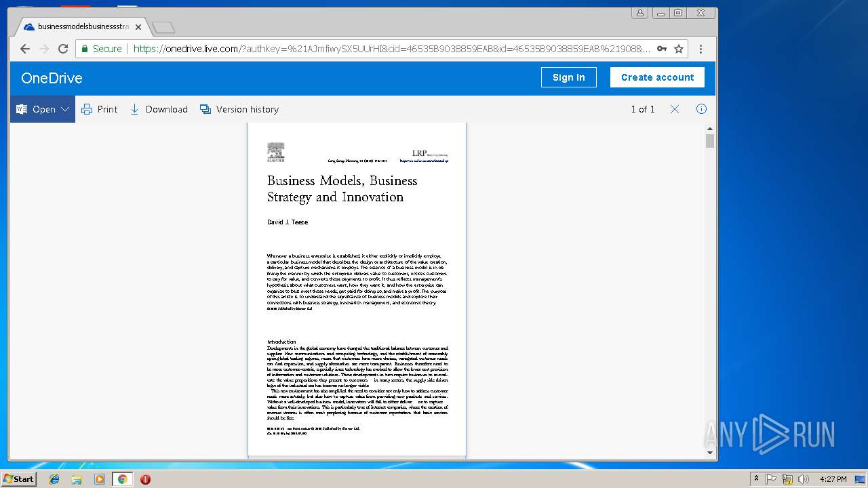Click the printer icon
The image size is (868, 488).
(x=87, y=109)
